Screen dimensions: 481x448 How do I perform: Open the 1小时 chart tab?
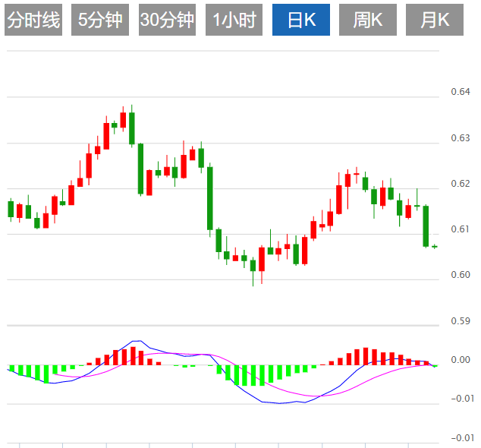(234, 20)
